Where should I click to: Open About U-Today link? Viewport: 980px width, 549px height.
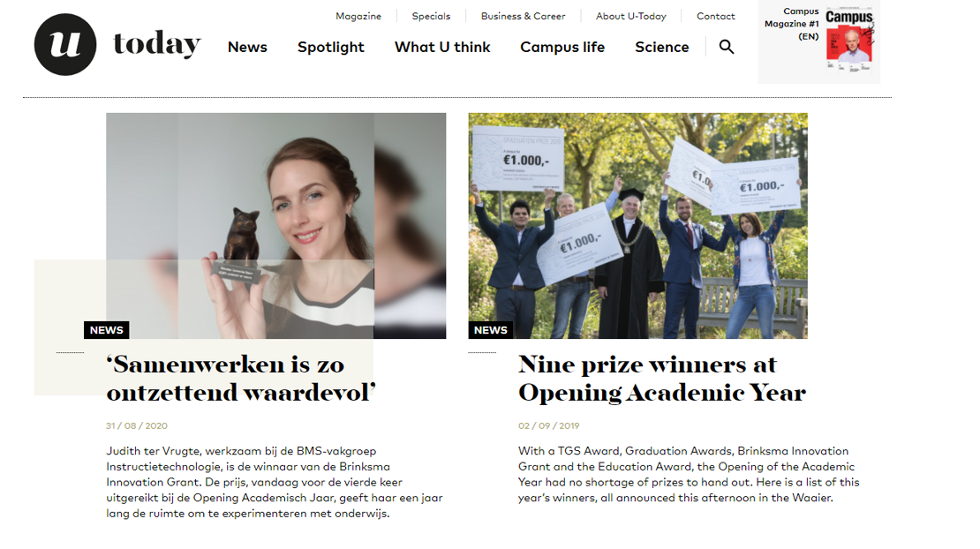[631, 16]
